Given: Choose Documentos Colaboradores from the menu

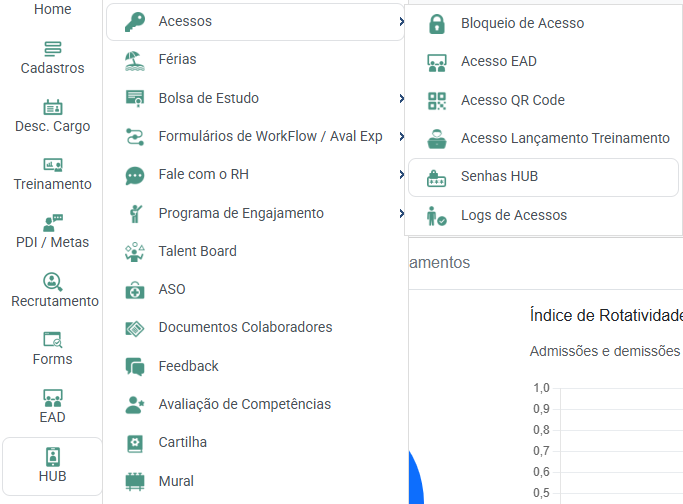Looking at the screenshot, I should pyautogui.click(x=245, y=327).
